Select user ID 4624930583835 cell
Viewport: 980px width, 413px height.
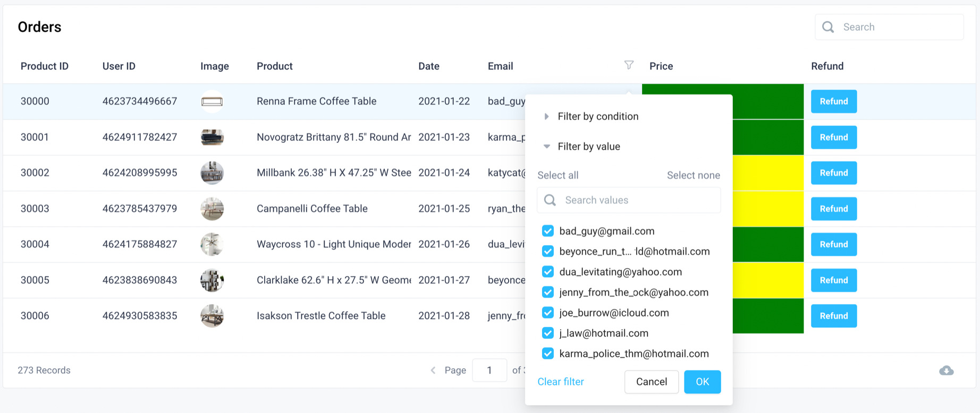click(140, 316)
